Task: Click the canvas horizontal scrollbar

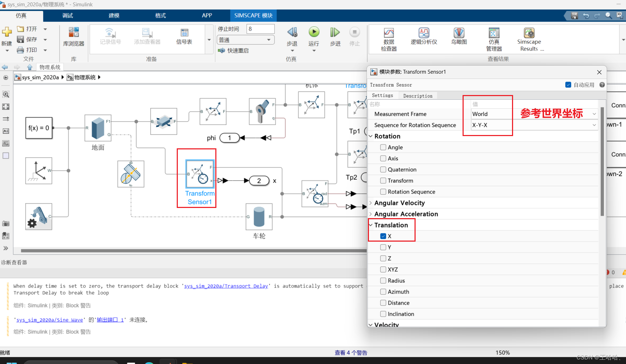Action: [194, 251]
